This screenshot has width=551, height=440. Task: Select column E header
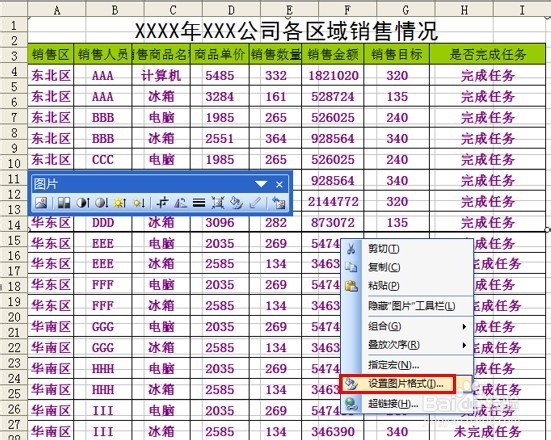pos(290,10)
